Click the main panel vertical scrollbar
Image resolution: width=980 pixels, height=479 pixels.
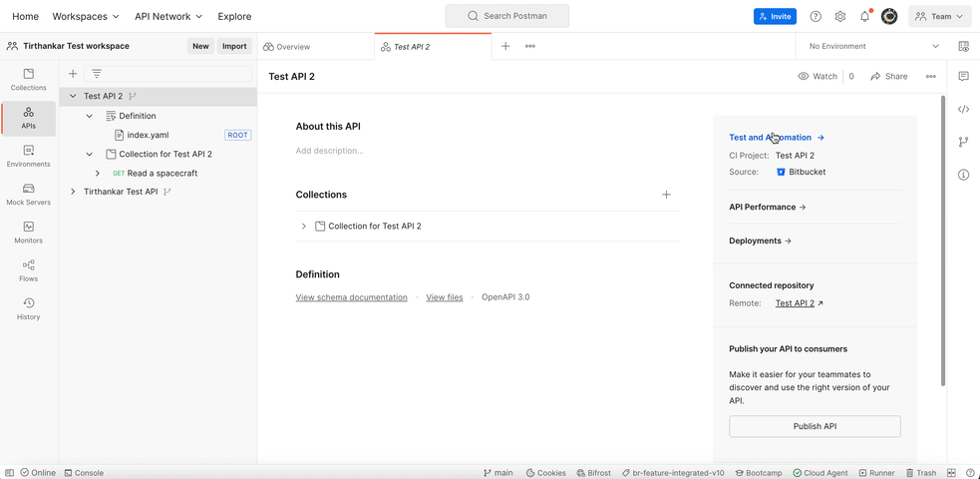click(x=943, y=240)
